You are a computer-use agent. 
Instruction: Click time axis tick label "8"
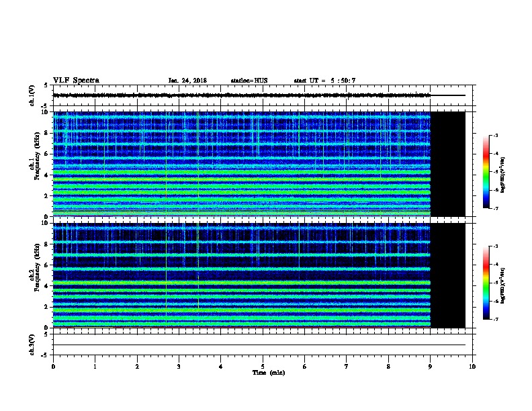pyautogui.click(x=388, y=367)
